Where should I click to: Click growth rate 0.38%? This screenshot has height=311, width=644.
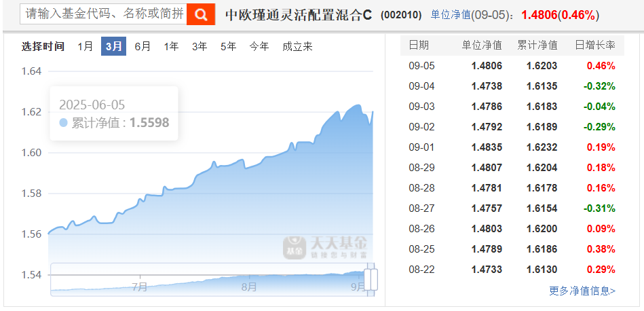pos(601,249)
